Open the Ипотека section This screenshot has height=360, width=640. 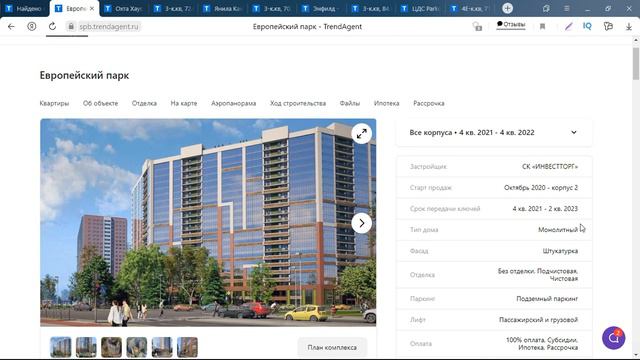tap(387, 103)
